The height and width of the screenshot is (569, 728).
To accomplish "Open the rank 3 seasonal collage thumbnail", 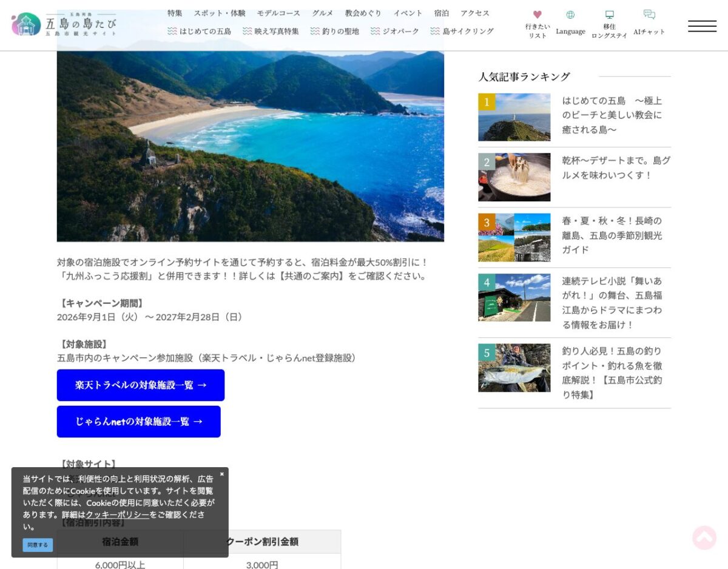I will click(x=514, y=237).
